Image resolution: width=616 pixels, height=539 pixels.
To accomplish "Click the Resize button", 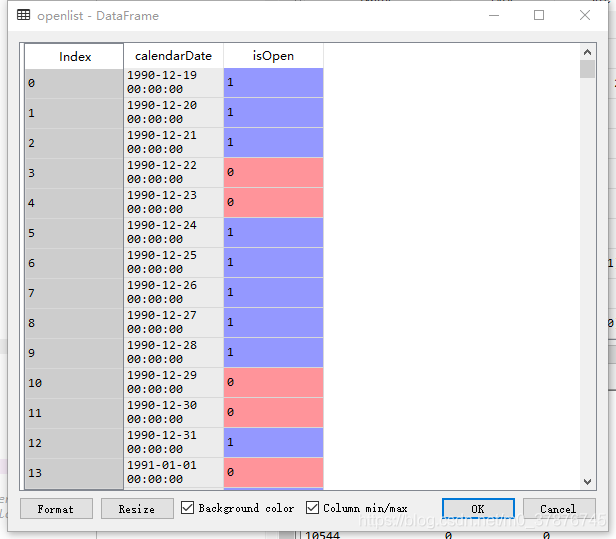I will point(137,509).
